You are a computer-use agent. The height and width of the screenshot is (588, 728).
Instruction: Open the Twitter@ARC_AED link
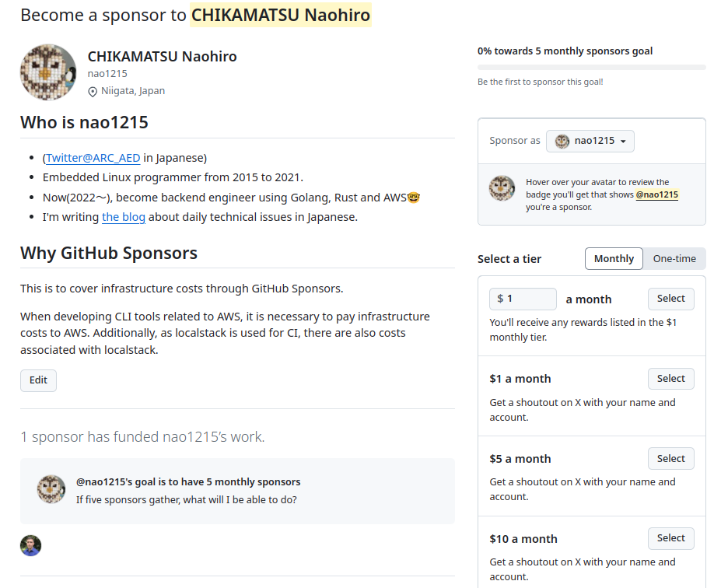coord(93,158)
